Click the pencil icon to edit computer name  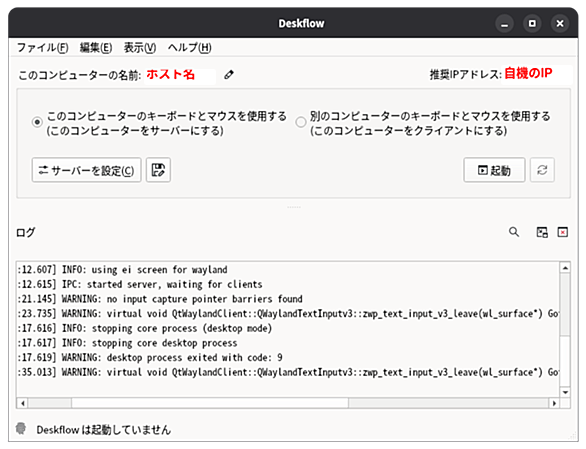coord(229,75)
